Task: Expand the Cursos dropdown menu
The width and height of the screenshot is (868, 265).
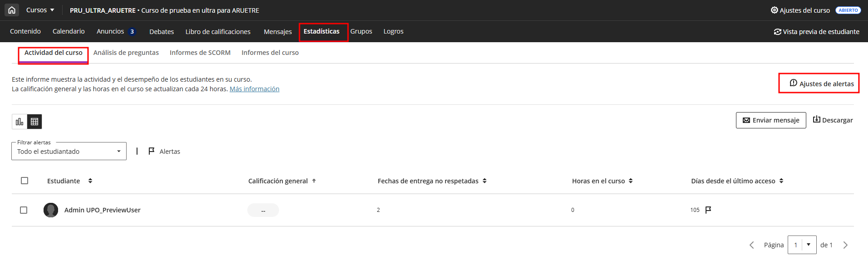Action: (40, 10)
